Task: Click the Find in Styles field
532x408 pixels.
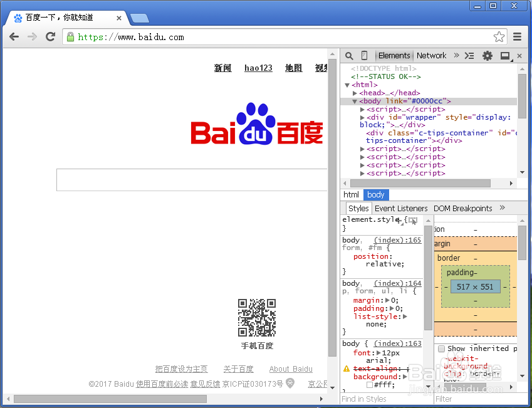Action: point(387,399)
